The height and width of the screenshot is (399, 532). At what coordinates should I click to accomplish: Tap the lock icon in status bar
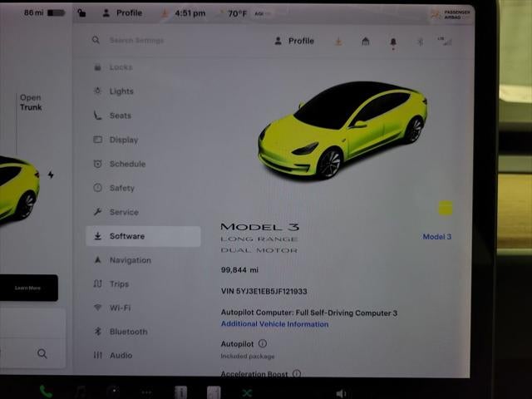click(81, 13)
